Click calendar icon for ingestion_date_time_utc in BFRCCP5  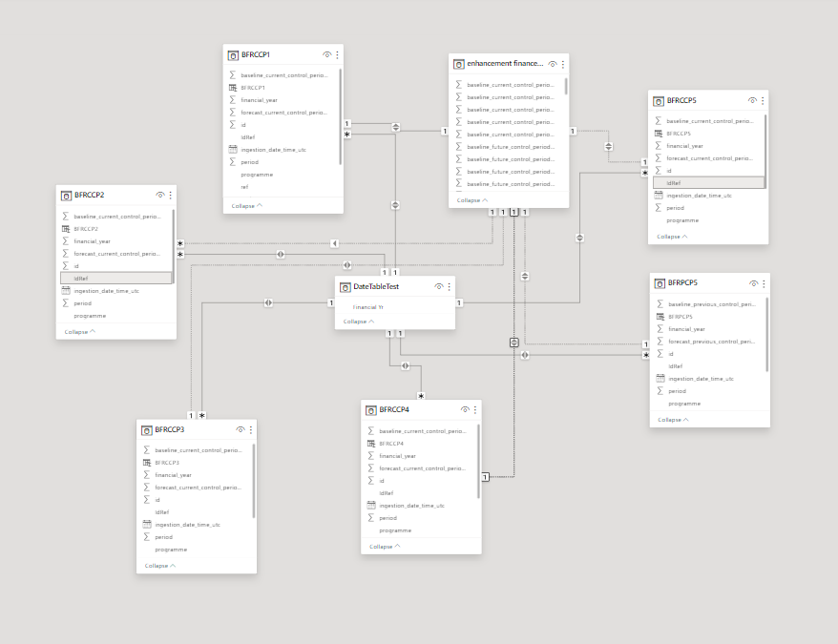(659, 195)
